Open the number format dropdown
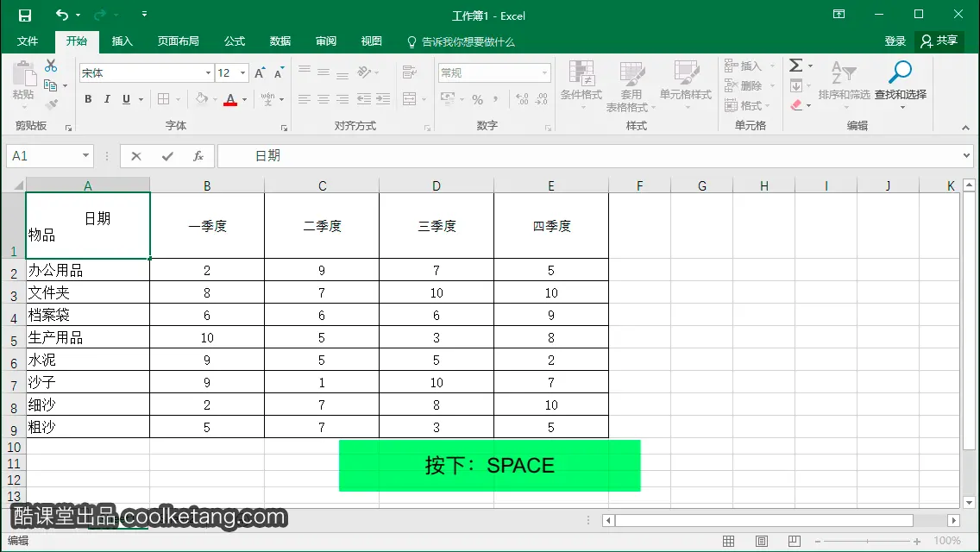 [544, 73]
